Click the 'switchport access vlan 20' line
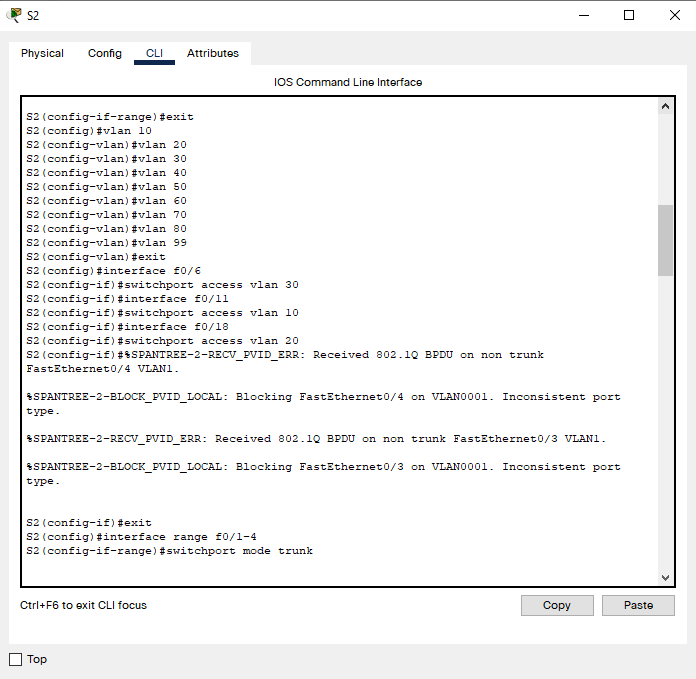Viewport: 696px width, 679px height. coord(162,340)
